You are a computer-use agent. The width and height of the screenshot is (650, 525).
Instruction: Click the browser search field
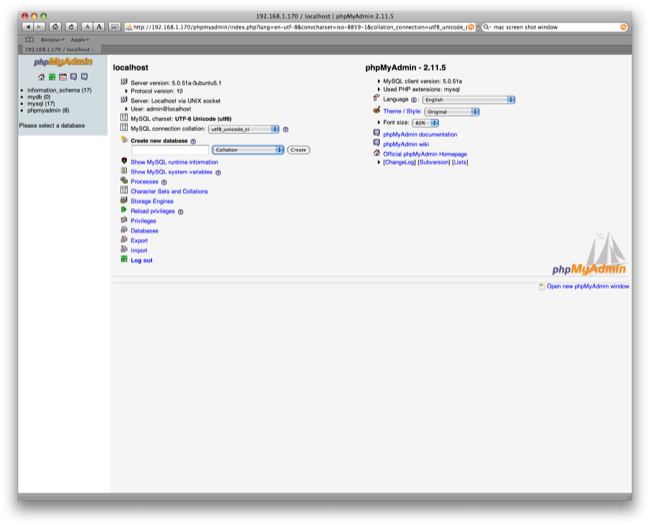tap(554, 27)
